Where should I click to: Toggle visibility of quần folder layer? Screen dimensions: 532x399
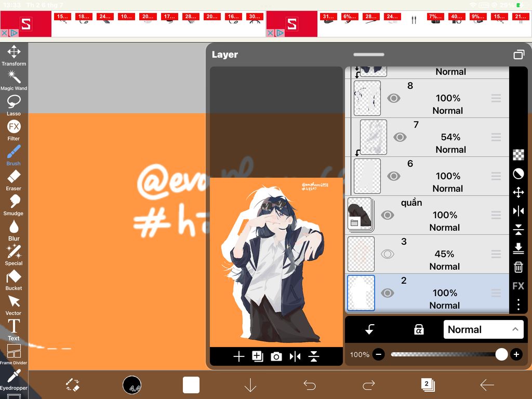tap(387, 215)
